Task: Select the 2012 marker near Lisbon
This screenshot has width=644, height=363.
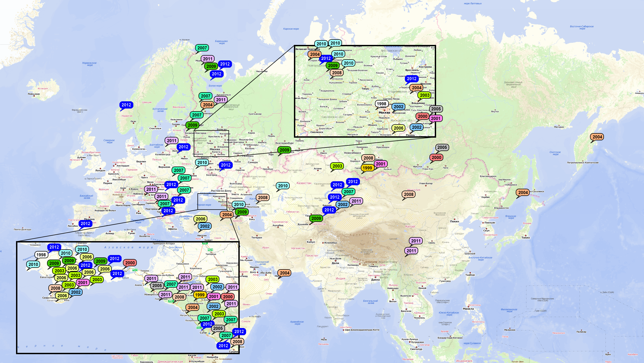Action: tap(85, 224)
